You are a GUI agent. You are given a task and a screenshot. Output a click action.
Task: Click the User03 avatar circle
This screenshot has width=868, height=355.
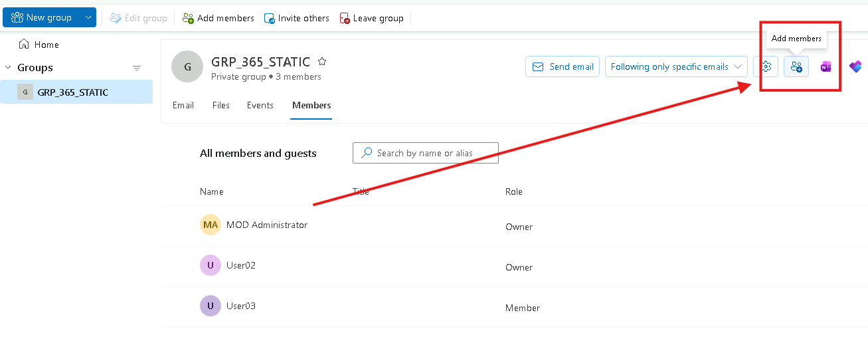[211, 306]
